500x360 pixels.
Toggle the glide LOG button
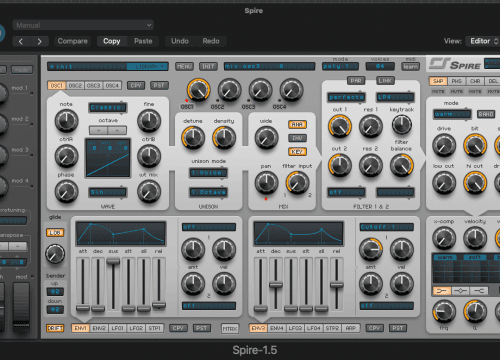(55, 233)
